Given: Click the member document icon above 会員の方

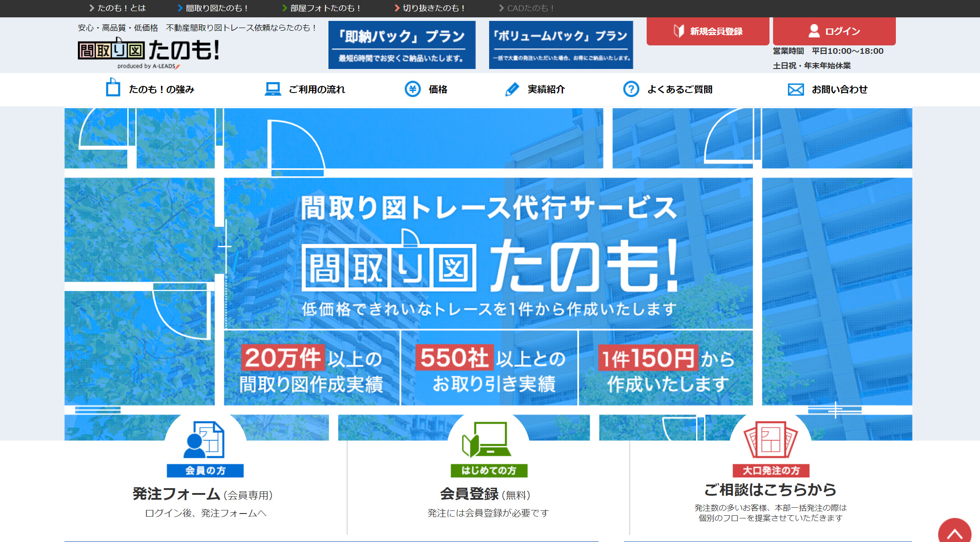Looking at the screenshot, I should click(205, 440).
